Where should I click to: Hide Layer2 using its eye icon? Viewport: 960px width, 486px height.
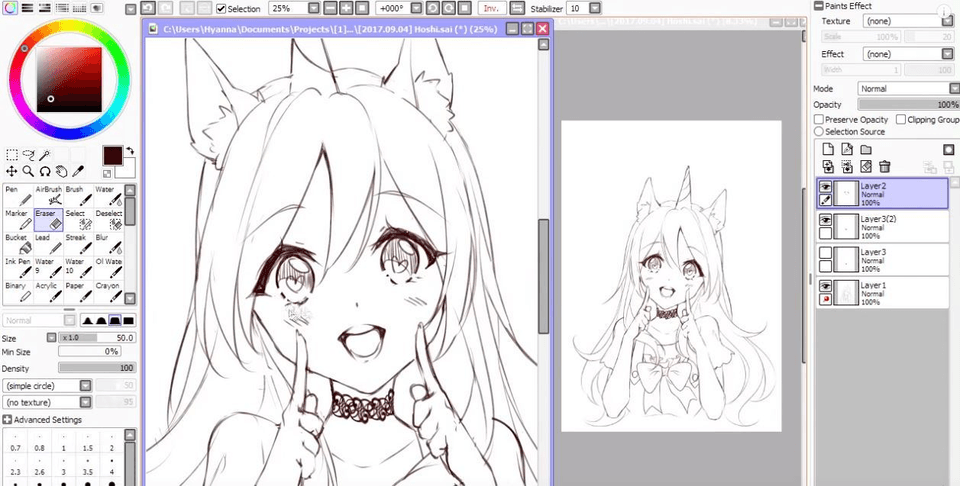tap(826, 187)
